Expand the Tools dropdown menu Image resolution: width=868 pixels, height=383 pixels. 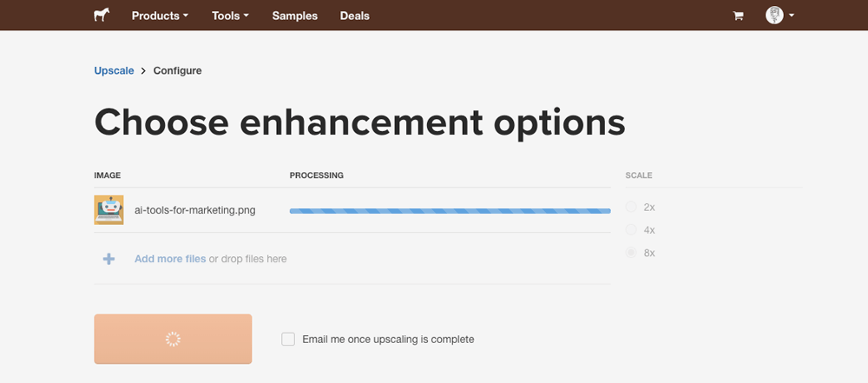tap(230, 16)
